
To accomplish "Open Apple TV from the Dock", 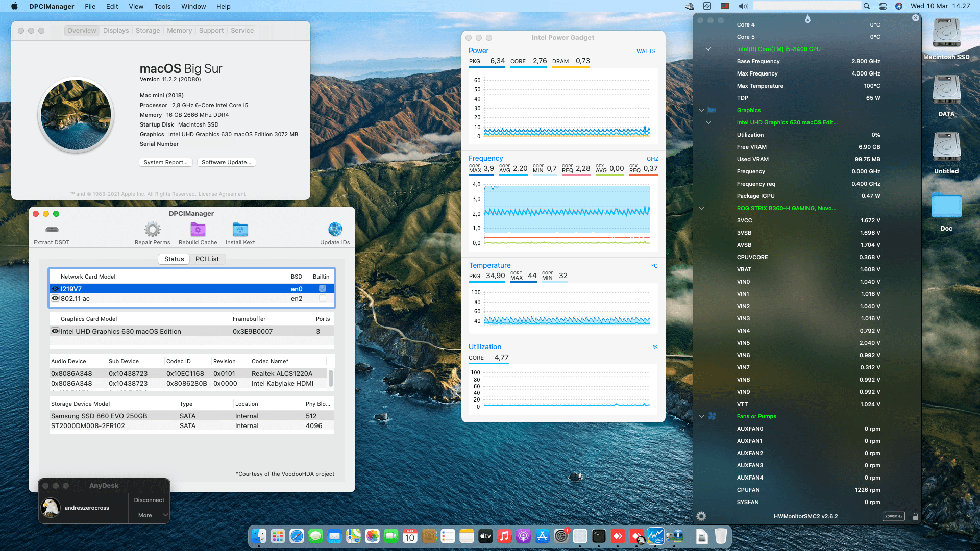I will (485, 536).
